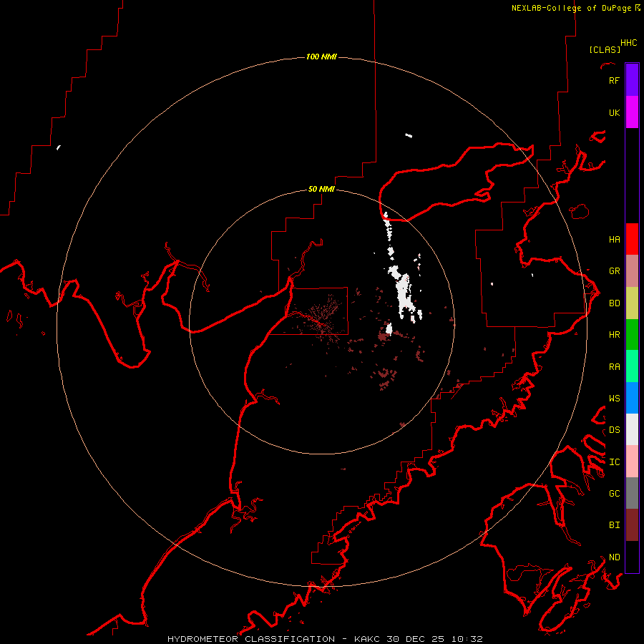The width and height of the screenshot is (644, 644).
Task: Click the "[CLAS]" legend header
Action: (605, 49)
